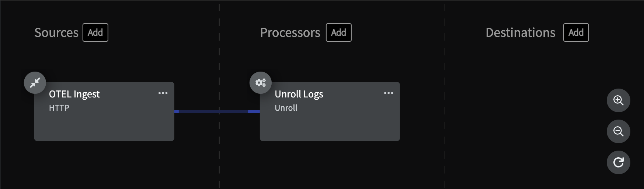The image size is (644, 189).
Task: Add a new source
Action: pos(95,32)
